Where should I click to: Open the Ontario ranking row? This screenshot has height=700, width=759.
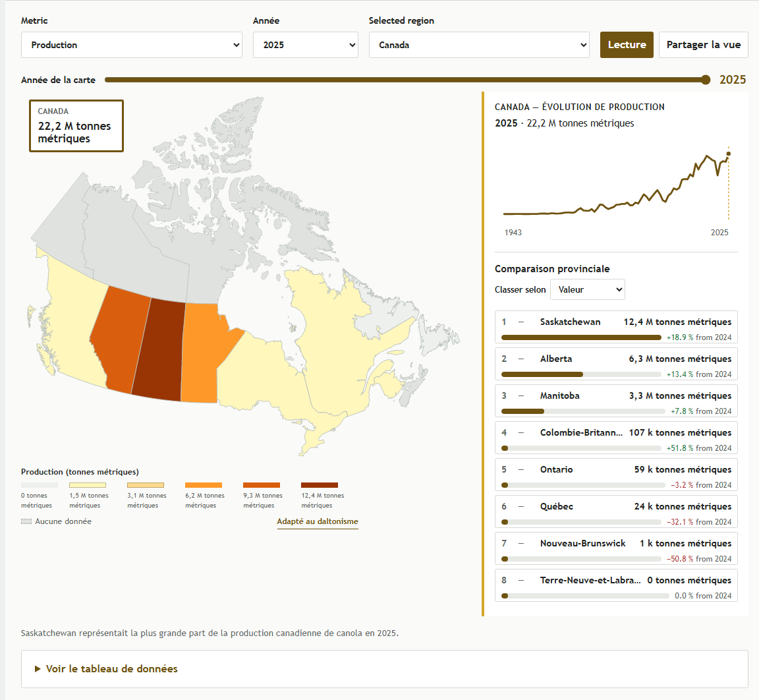tap(616, 475)
